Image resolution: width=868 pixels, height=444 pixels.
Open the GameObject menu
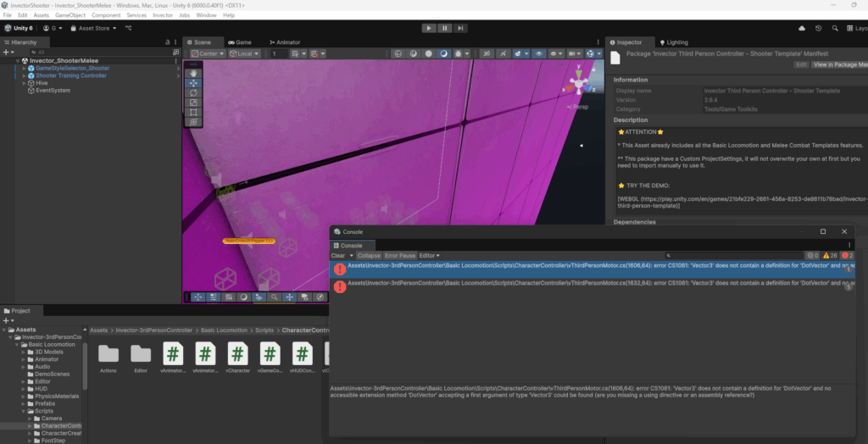point(70,15)
